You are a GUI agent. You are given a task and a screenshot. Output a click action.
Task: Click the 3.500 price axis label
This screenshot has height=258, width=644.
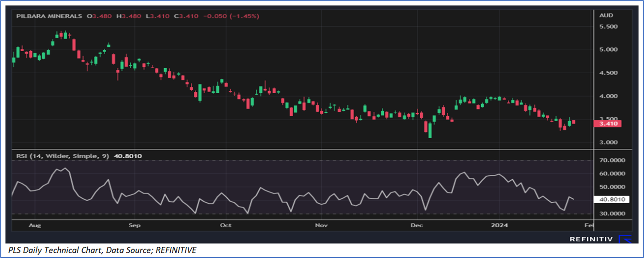[x=608, y=119]
